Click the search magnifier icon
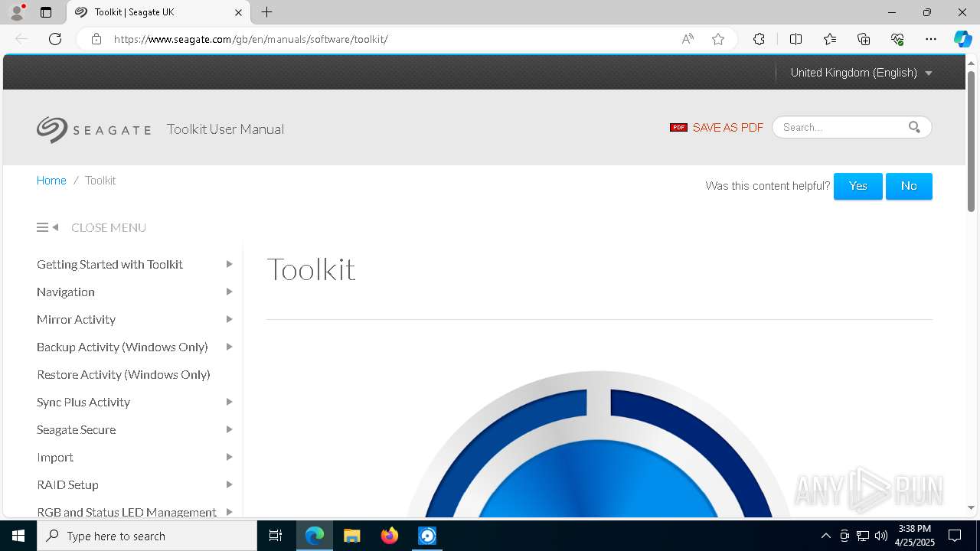980x551 pixels. pos(914,127)
